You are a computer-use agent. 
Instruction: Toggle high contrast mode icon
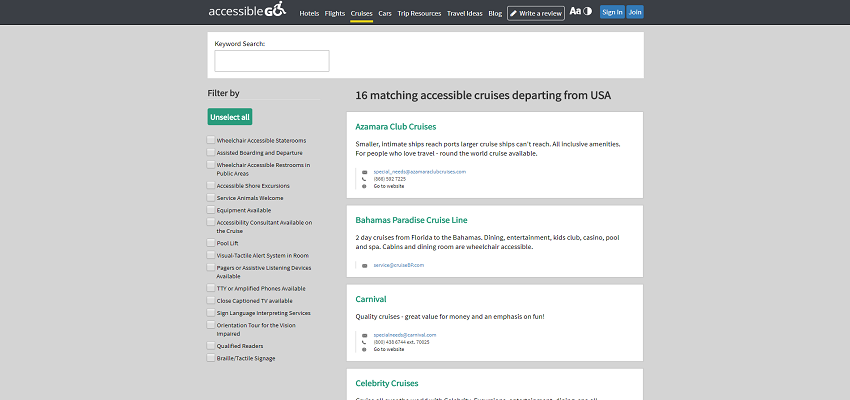click(588, 11)
